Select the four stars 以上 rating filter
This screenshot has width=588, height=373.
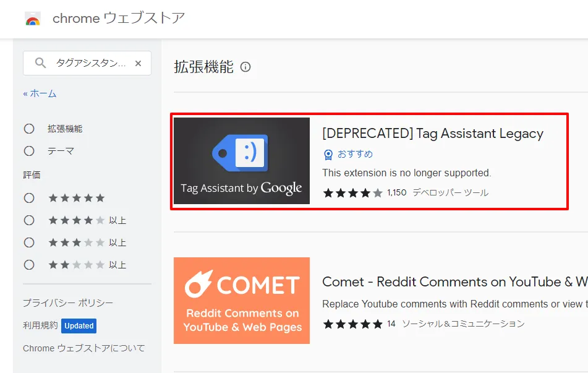click(29, 220)
